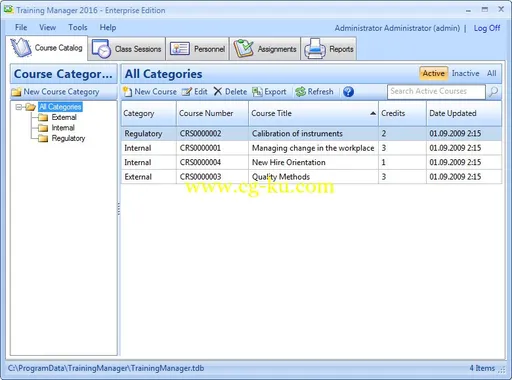
Task: Click the panel splitter handle
Action: click(x=119, y=209)
